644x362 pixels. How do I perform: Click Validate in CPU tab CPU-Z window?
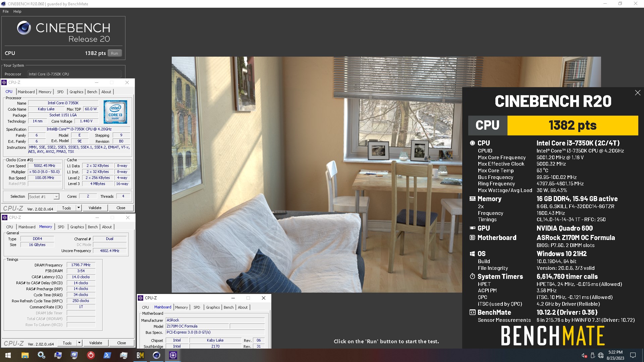[95, 208]
